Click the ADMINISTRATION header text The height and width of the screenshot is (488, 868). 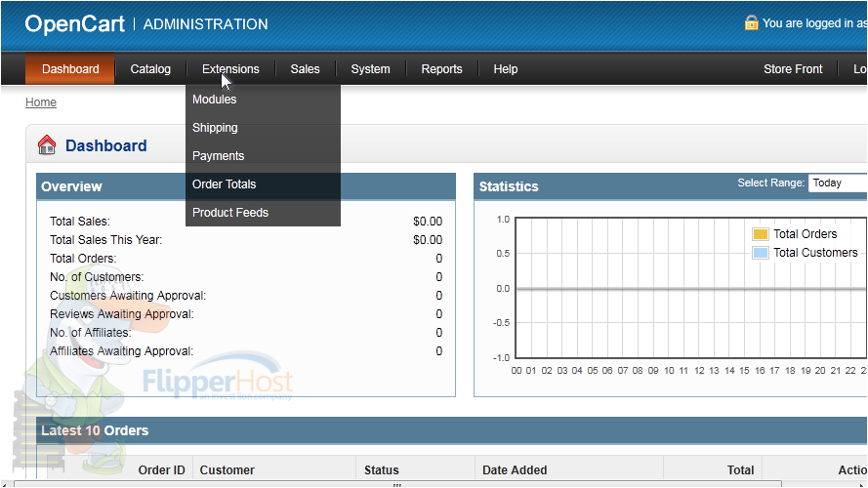tap(205, 24)
